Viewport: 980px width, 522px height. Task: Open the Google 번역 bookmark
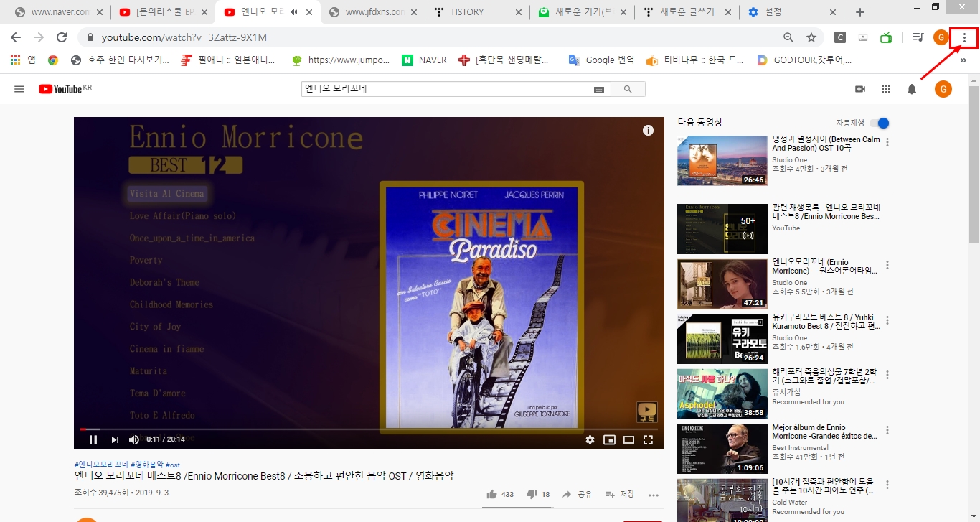click(601, 60)
